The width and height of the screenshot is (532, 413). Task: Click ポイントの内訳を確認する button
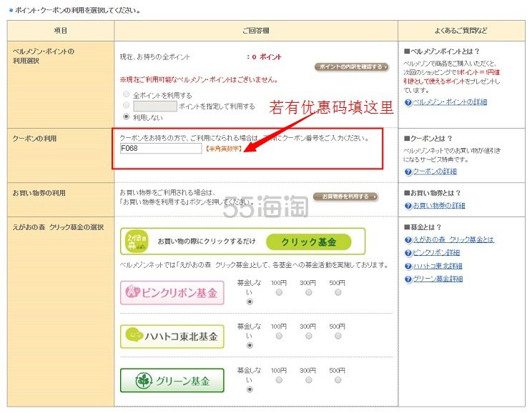tap(352, 66)
